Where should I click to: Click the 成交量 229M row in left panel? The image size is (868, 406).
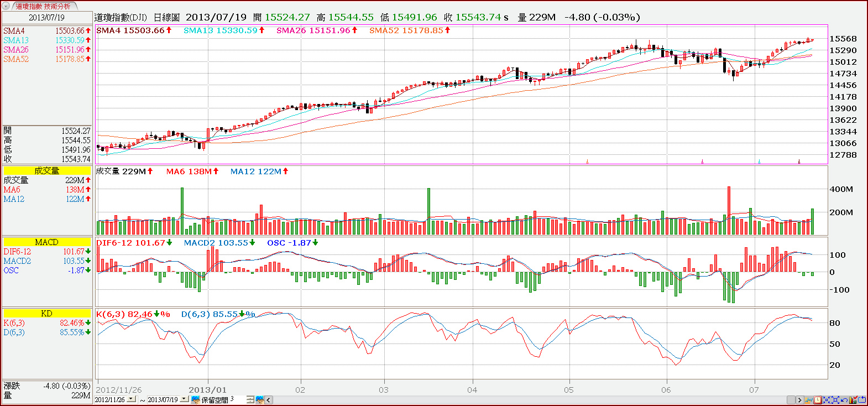pos(46,180)
